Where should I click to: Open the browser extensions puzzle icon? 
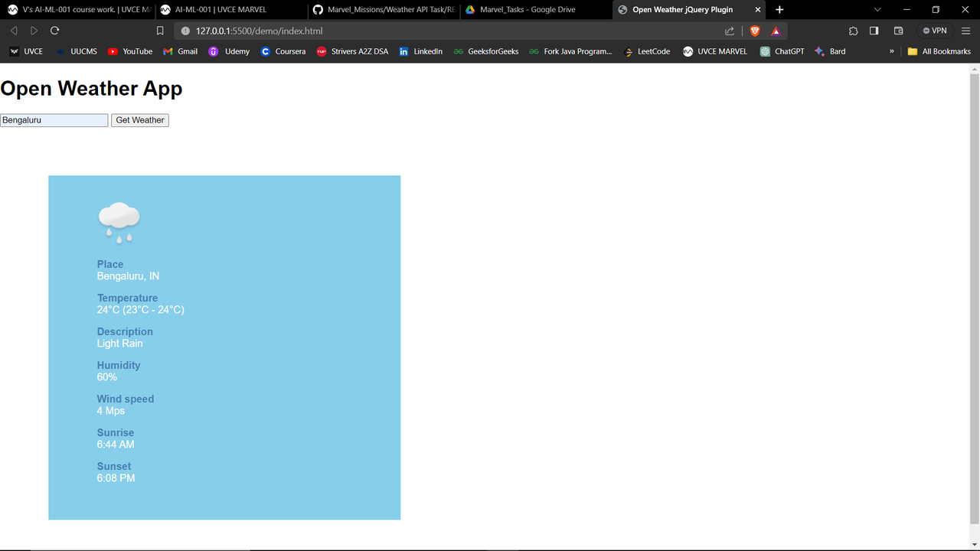[853, 31]
